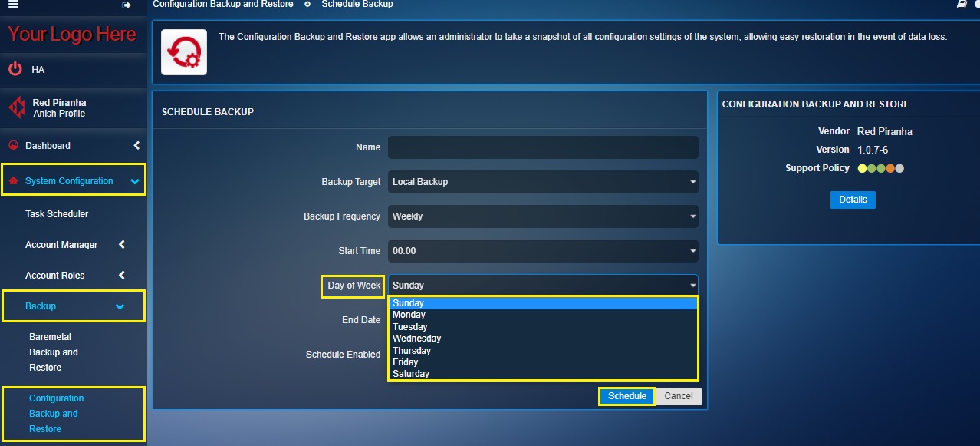Click the Vendor value Red Piranha
This screenshot has width=980, height=446.
885,132
